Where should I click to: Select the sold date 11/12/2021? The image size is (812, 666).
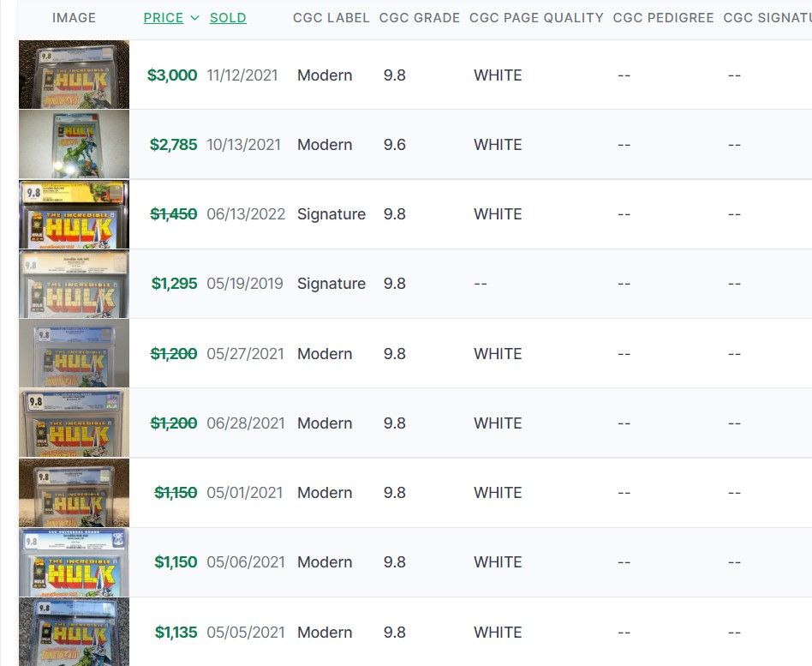click(x=242, y=75)
